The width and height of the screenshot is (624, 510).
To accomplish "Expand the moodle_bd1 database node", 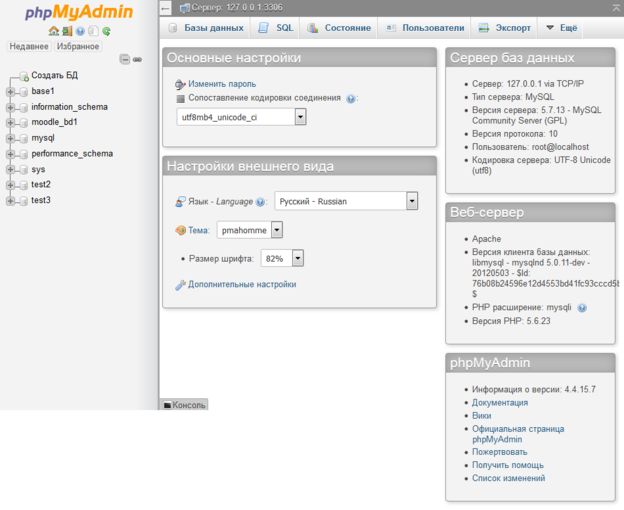I will 10,123.
